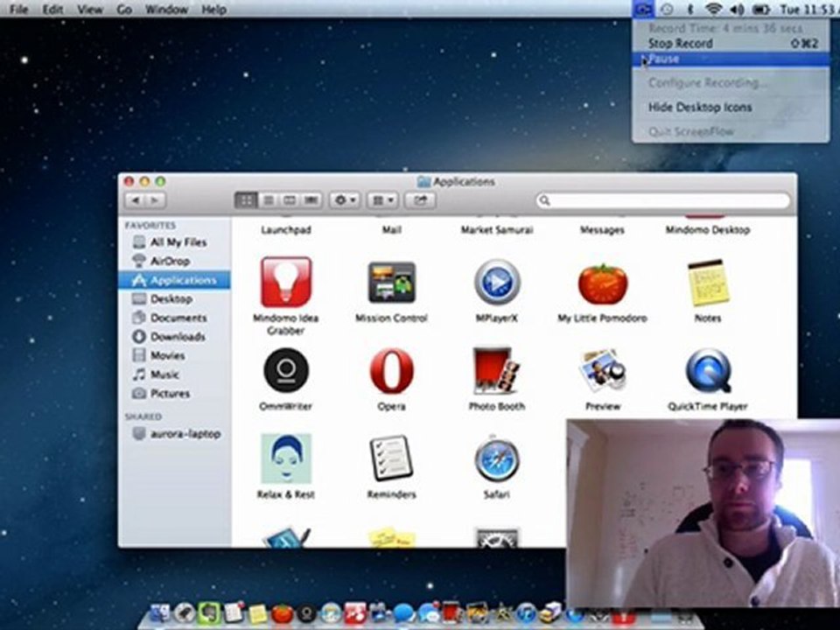The width and height of the screenshot is (840, 630).
Task: Click the Launchpad label in Applications
Action: [286, 230]
